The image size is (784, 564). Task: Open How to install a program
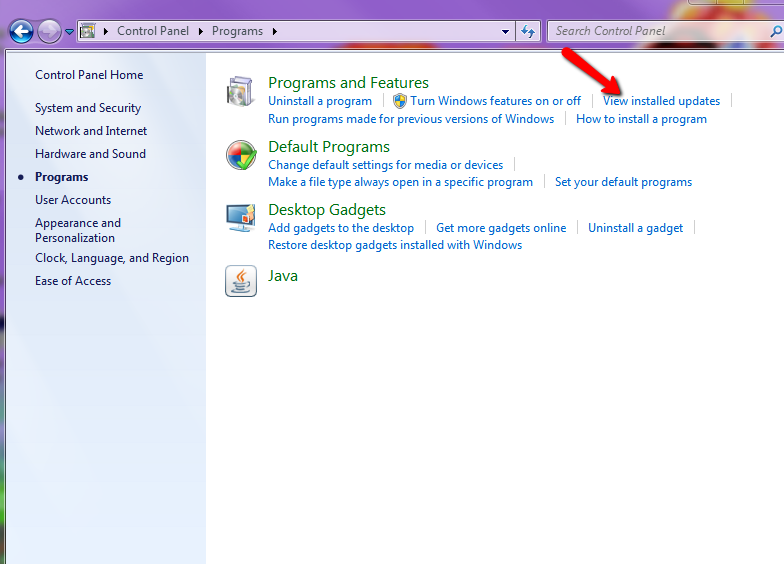pyautogui.click(x=642, y=119)
